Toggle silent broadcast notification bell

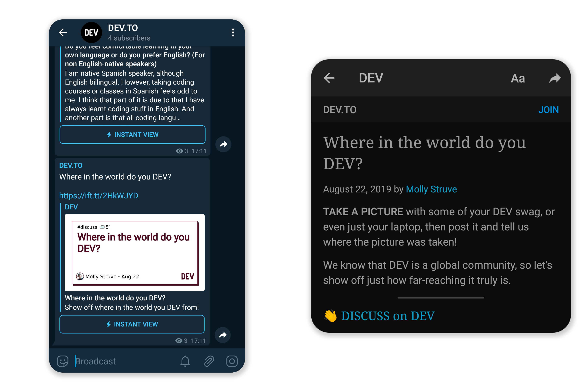click(185, 361)
